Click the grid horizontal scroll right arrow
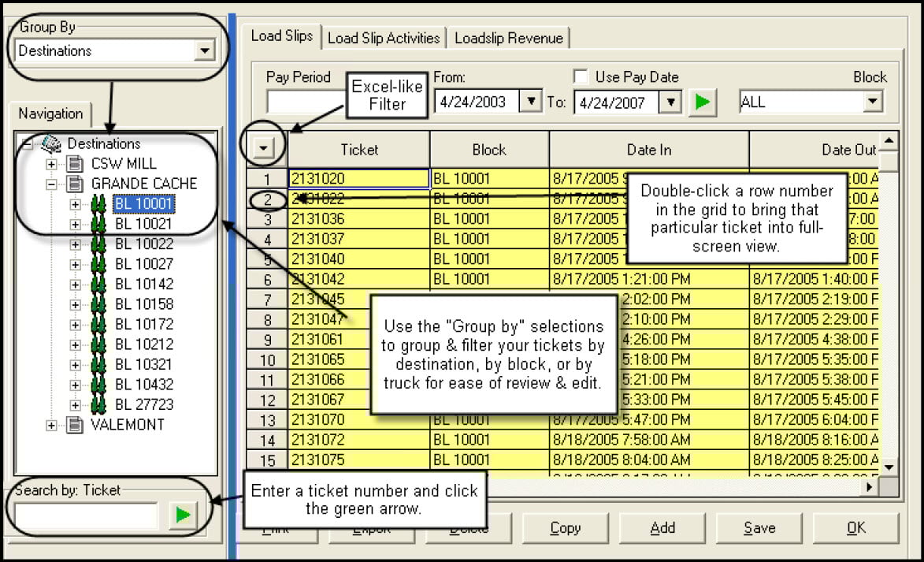This screenshot has height=562, width=924. (x=869, y=487)
